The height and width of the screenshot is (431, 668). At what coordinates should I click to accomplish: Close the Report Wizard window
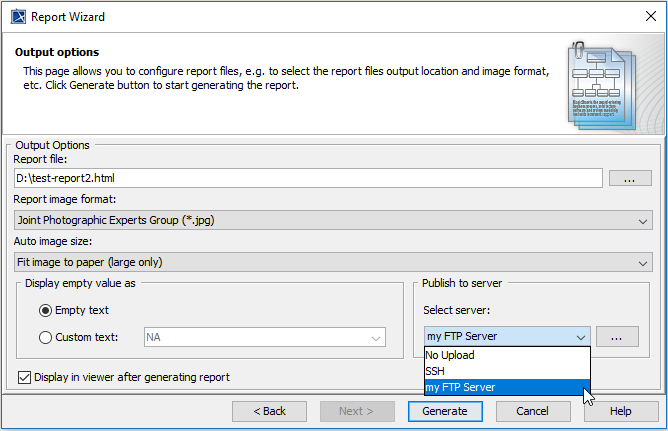point(644,17)
